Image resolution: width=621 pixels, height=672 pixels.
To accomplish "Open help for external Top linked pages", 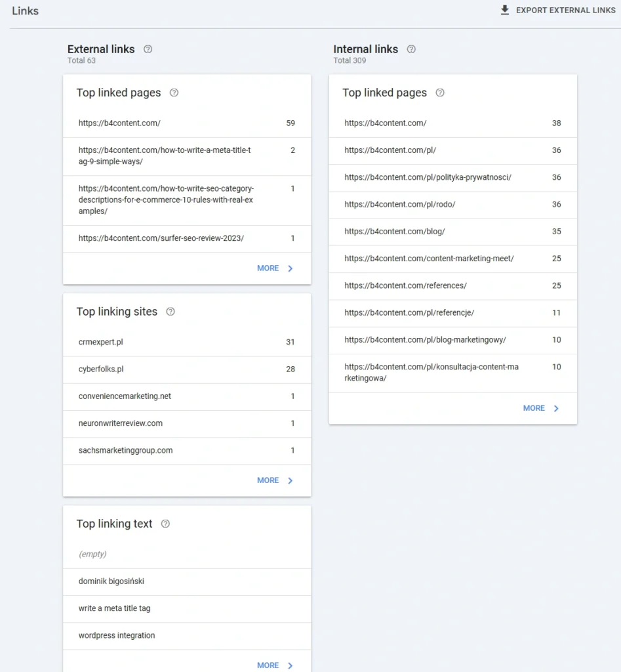I will coord(174,93).
